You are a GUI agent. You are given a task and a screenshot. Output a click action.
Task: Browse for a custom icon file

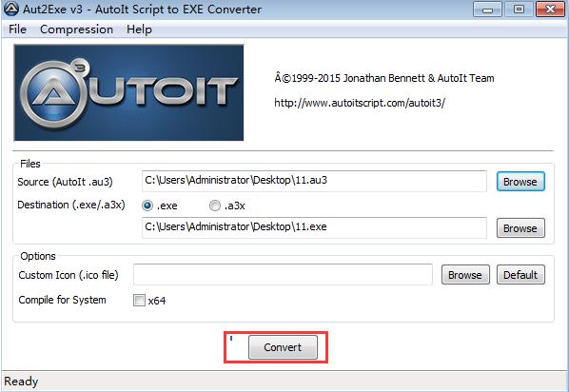coord(465,275)
